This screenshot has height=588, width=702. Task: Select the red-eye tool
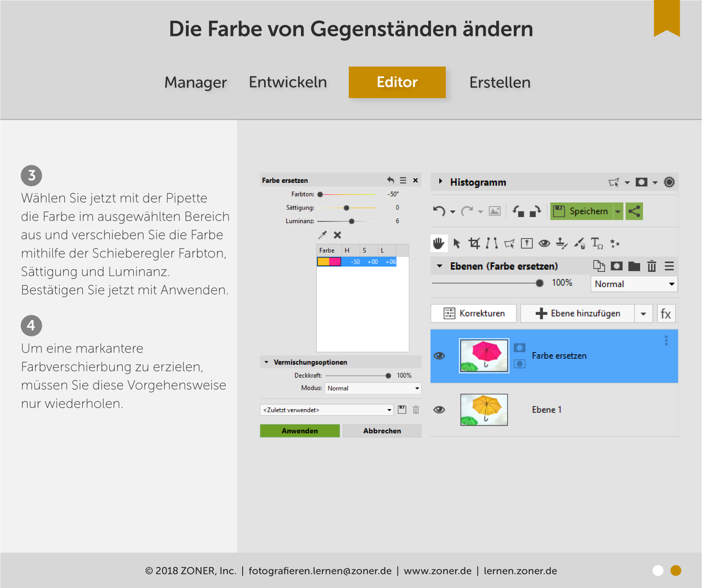point(544,243)
